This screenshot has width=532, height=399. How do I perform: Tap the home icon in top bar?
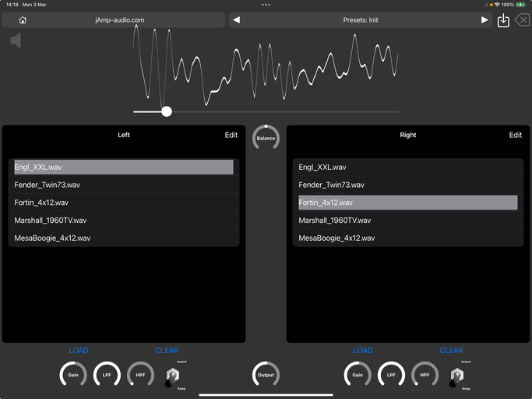[23, 20]
